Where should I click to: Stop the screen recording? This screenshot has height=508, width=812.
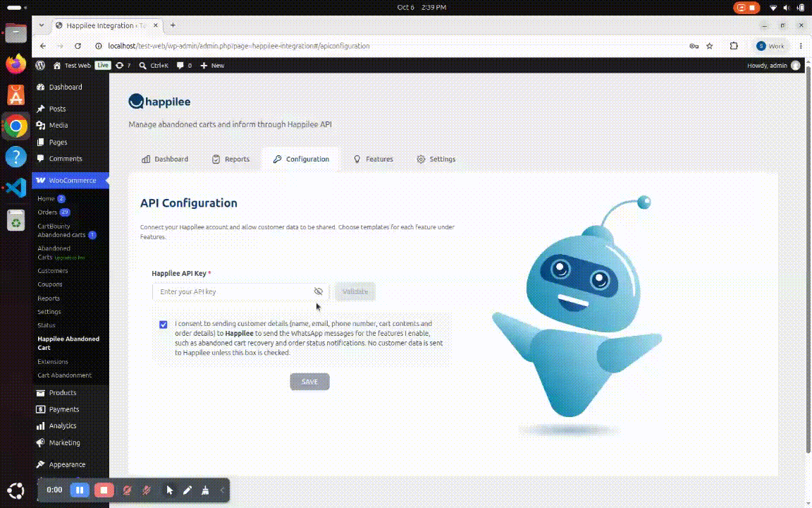104,490
